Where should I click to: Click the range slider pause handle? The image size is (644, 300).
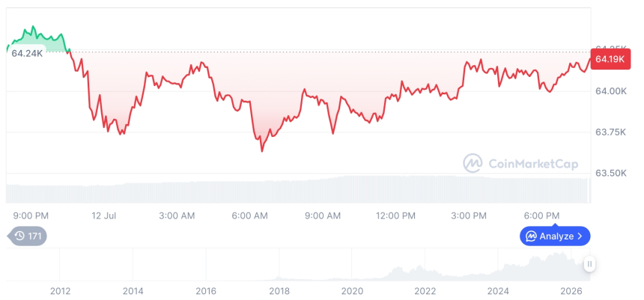tap(590, 264)
